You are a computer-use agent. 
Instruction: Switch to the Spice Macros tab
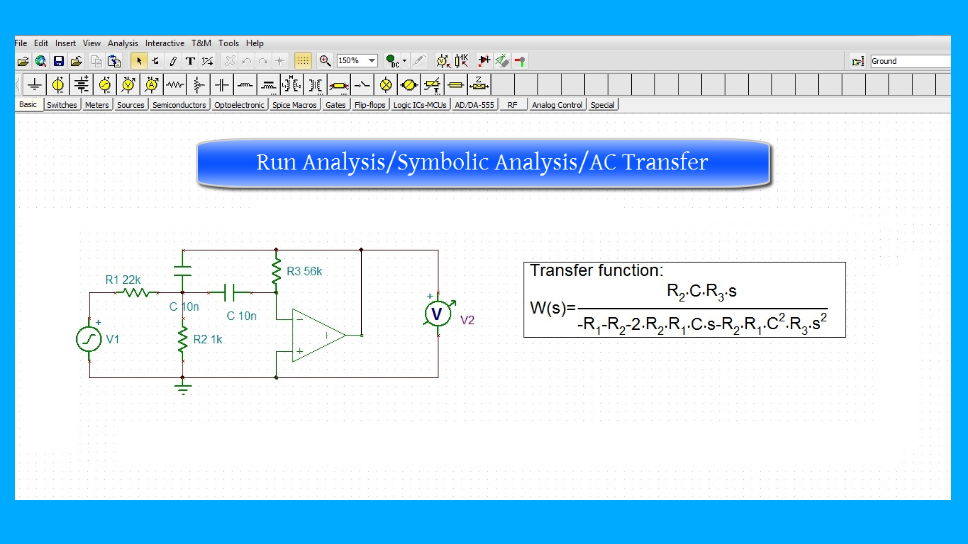[x=294, y=105]
